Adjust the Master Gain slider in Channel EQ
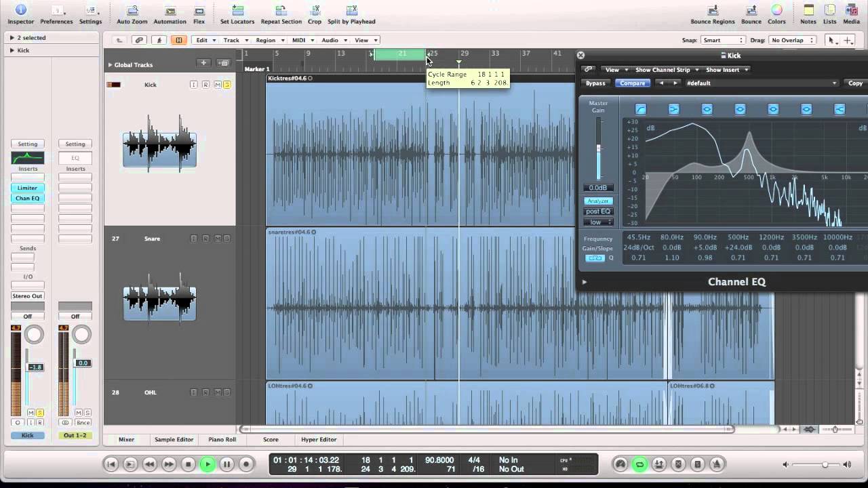This screenshot has height=488, width=868. pos(598,148)
